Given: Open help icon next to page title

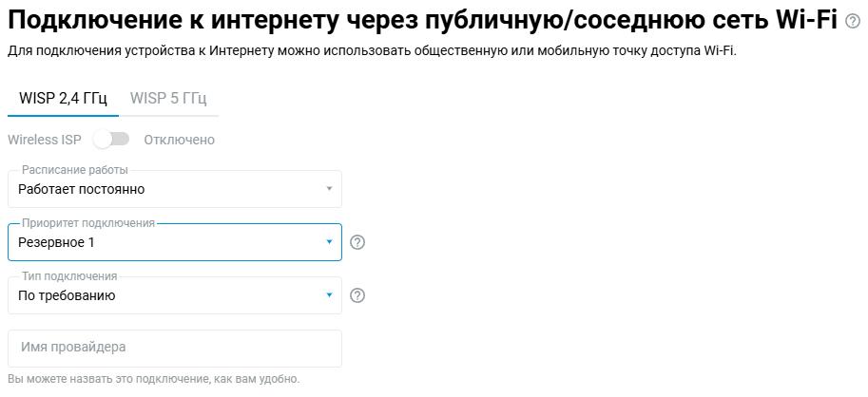Looking at the screenshot, I should tap(852, 21).
